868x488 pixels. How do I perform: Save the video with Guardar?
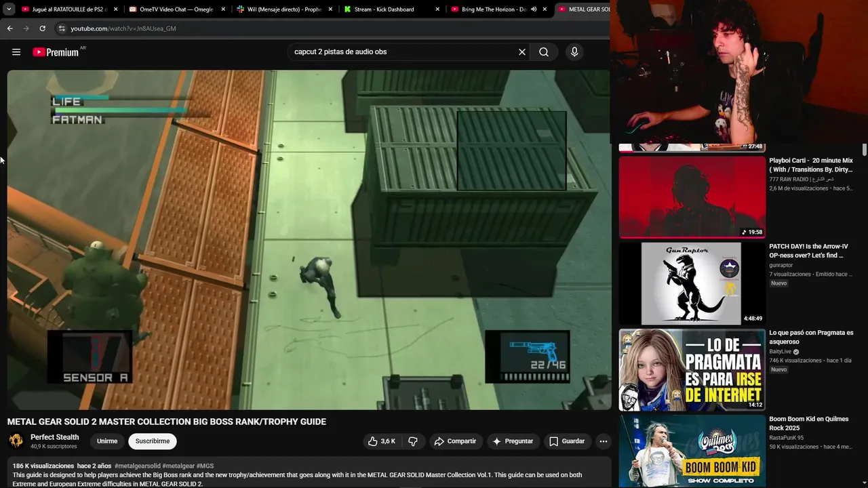[567, 441]
